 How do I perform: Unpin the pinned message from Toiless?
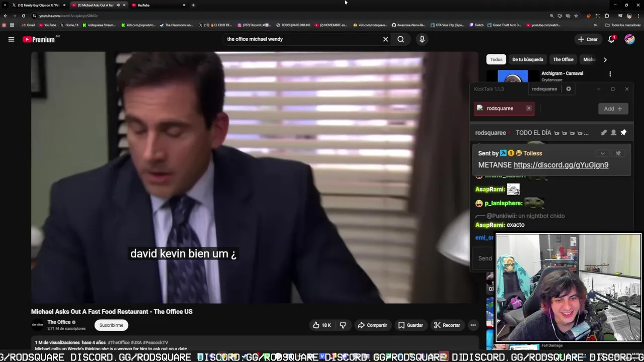pos(618,153)
